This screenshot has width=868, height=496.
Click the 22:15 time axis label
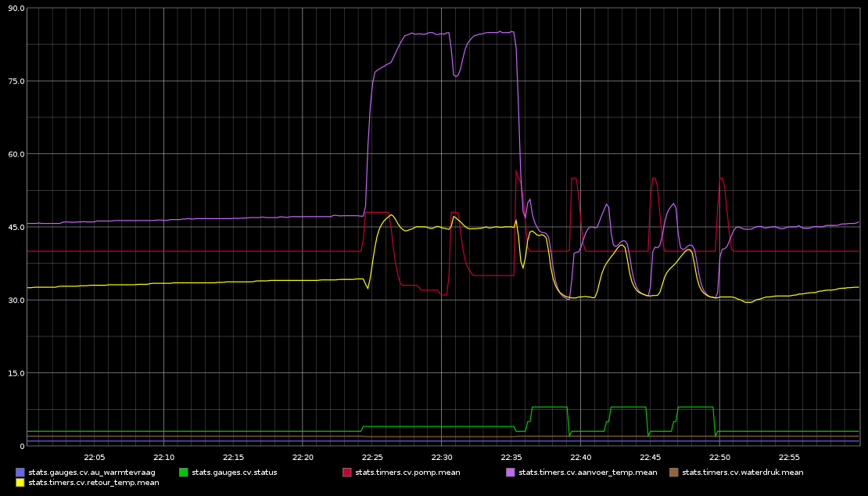(233, 457)
